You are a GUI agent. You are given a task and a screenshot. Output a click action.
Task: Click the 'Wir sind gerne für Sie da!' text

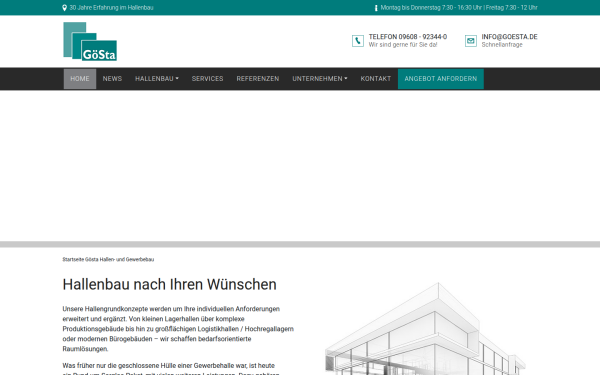click(x=403, y=45)
